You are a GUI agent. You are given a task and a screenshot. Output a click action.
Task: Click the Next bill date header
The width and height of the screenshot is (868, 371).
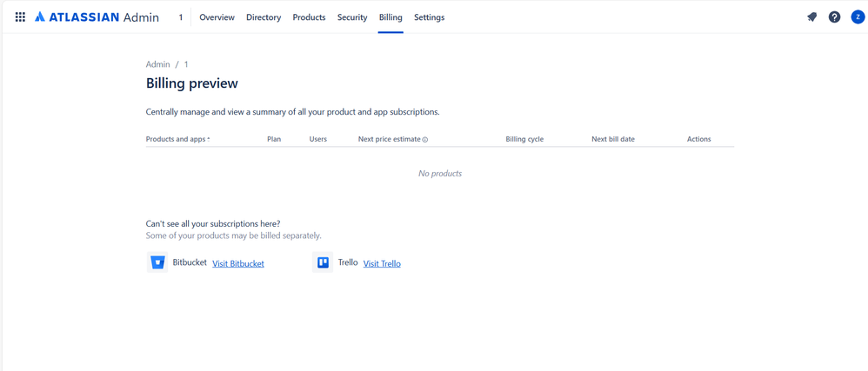pyautogui.click(x=613, y=139)
